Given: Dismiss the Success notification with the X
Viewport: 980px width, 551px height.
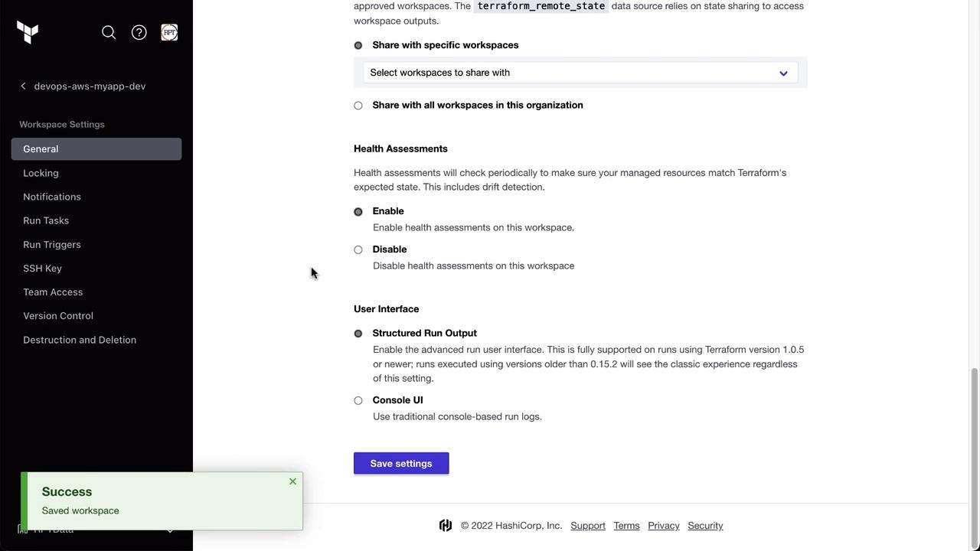Looking at the screenshot, I should tap(292, 481).
